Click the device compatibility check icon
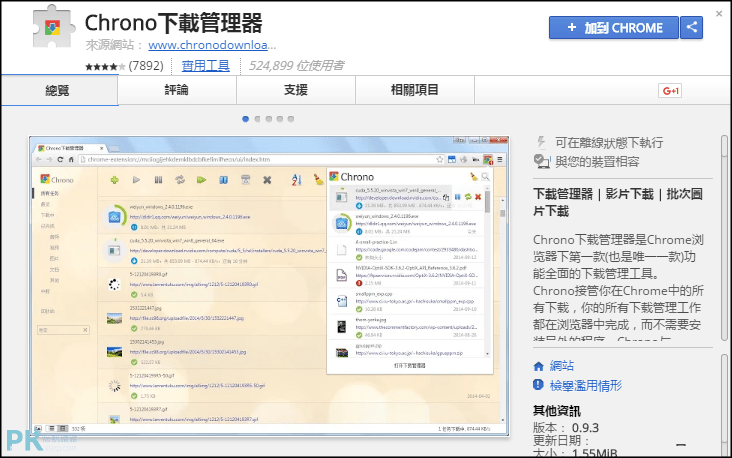This screenshot has height=458, width=732. [542, 162]
